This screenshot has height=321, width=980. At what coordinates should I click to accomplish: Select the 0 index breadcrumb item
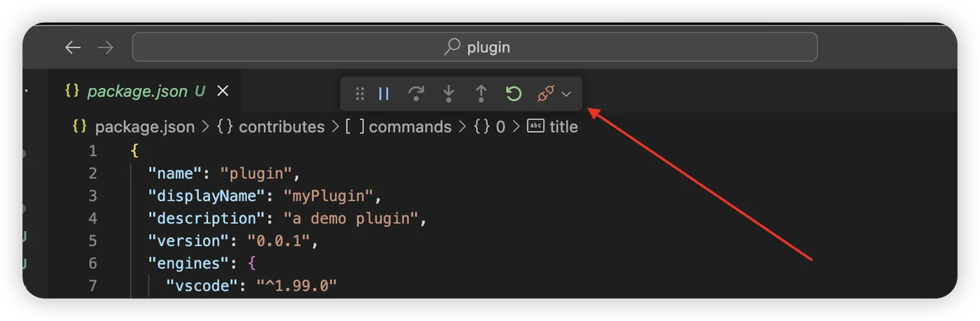click(500, 127)
